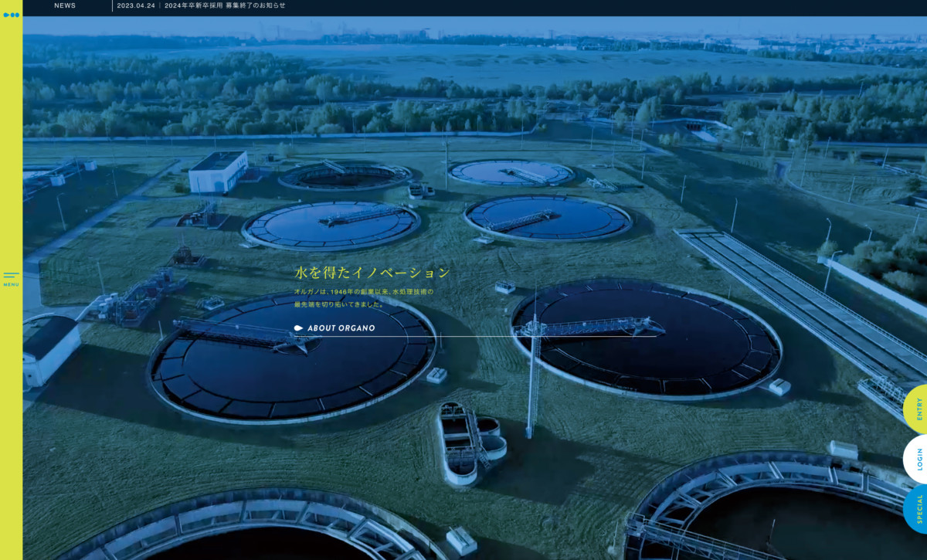Click the Organo three-dot logo

point(11,15)
